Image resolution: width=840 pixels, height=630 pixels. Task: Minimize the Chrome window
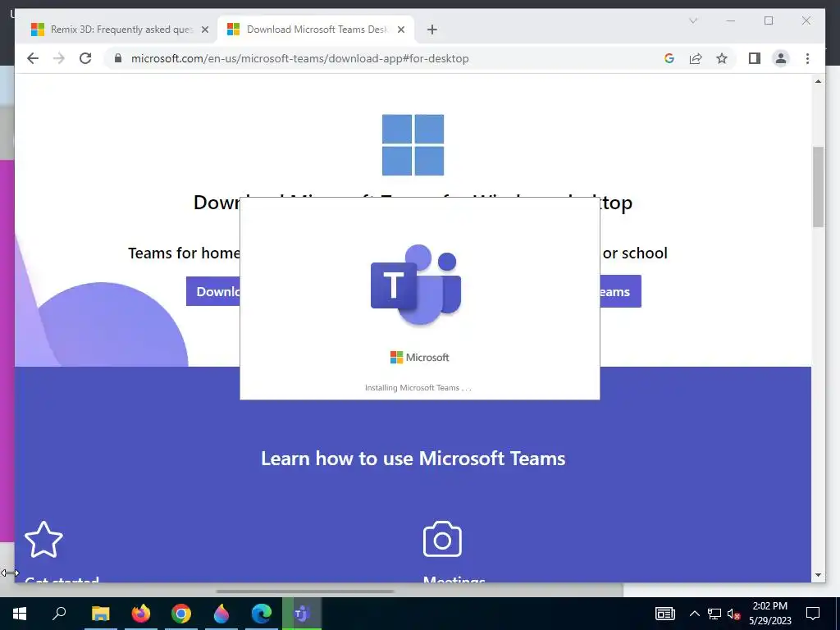click(x=730, y=21)
